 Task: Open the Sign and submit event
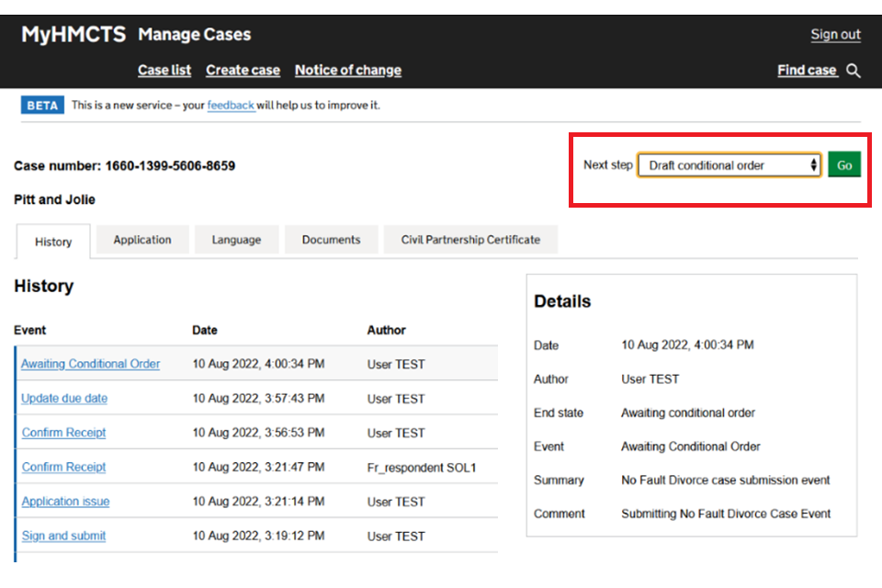pos(63,536)
